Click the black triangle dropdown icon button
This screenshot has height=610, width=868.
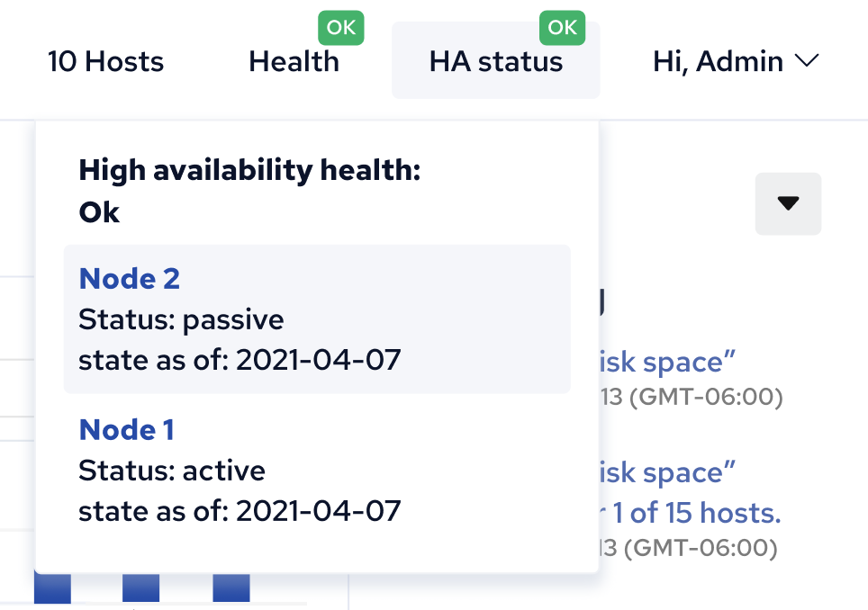(x=788, y=204)
